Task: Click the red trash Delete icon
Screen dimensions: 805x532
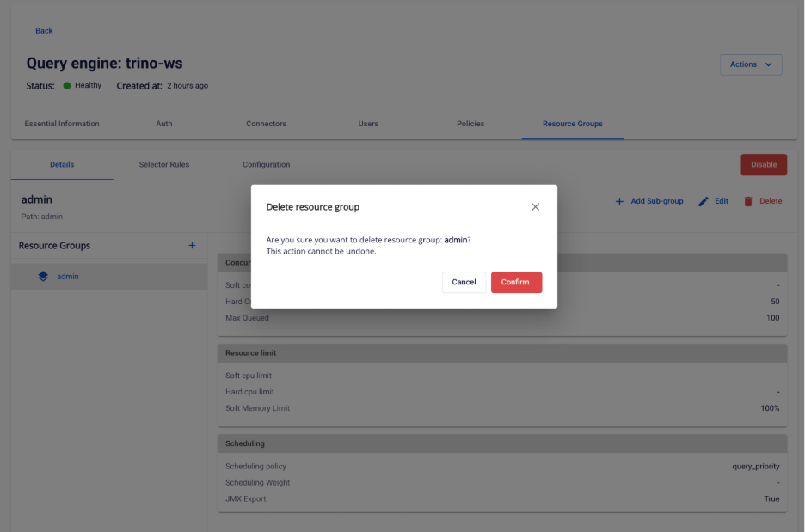Action: 748,202
